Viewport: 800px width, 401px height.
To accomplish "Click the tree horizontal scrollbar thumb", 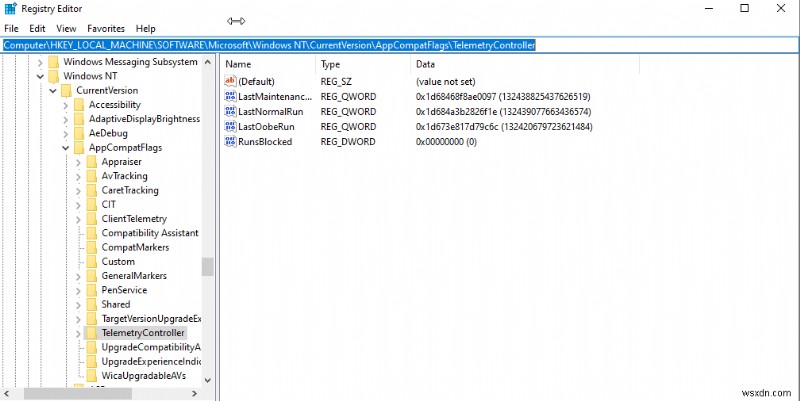I will [78, 393].
